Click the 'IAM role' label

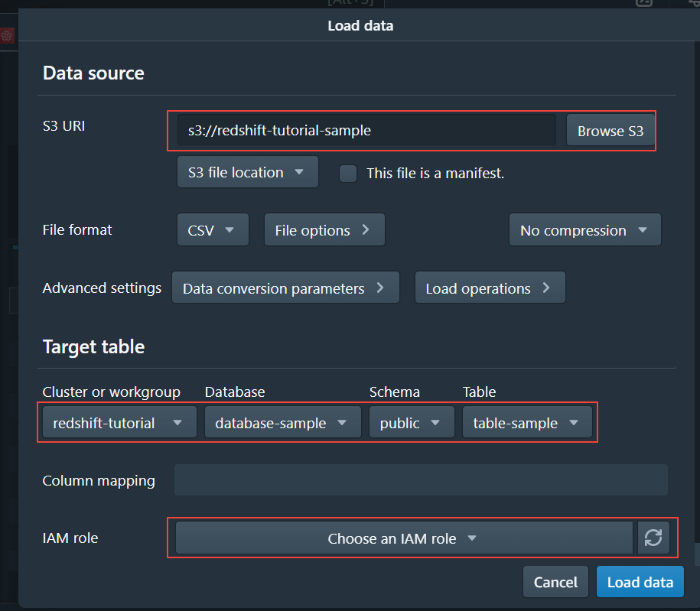70,538
